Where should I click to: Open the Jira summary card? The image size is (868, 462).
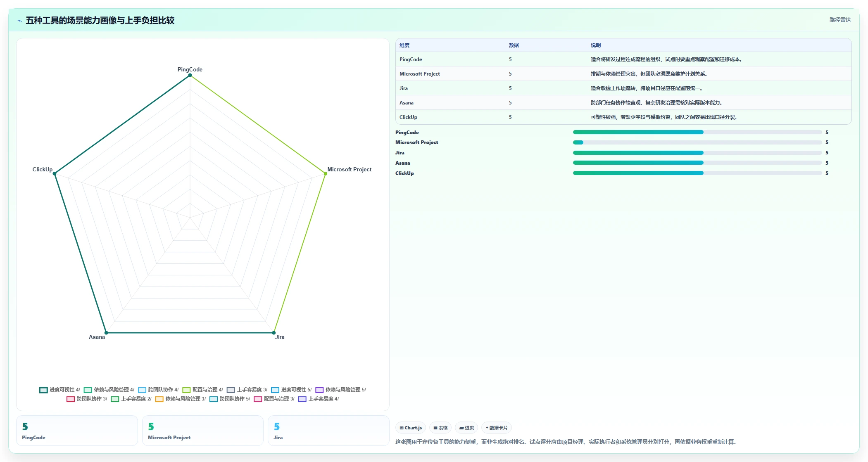328,431
